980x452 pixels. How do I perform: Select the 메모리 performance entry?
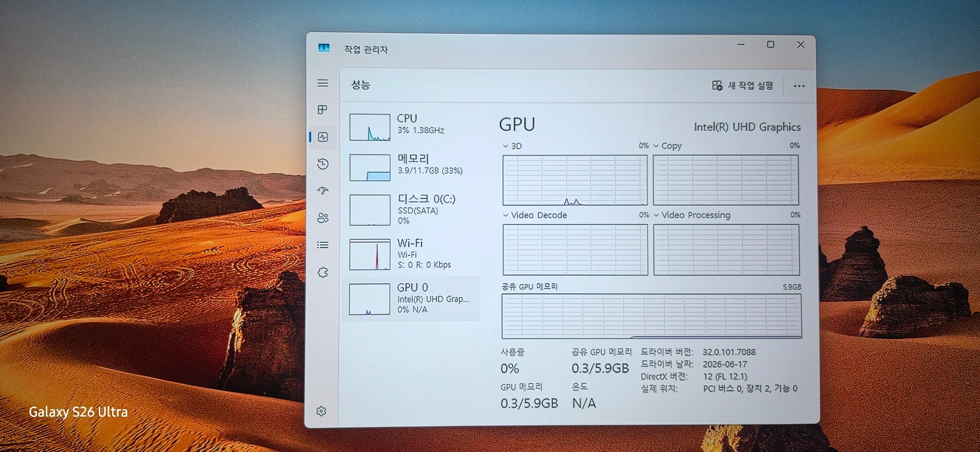tap(411, 167)
